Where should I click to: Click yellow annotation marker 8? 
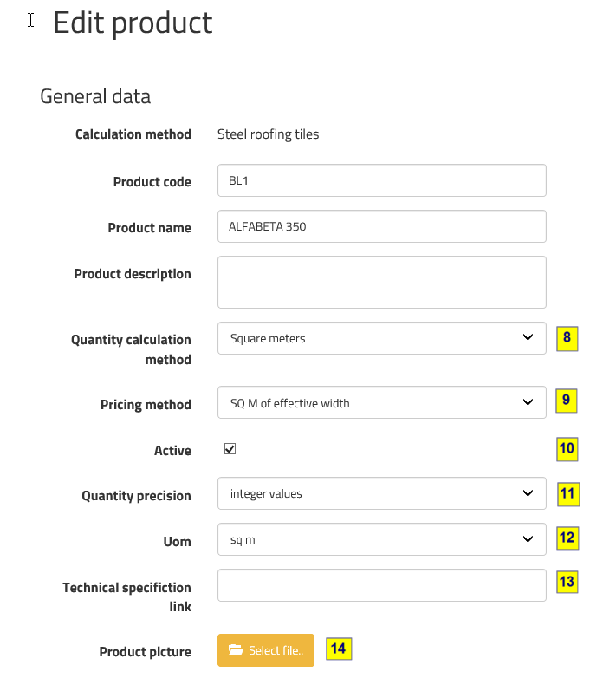click(x=567, y=338)
